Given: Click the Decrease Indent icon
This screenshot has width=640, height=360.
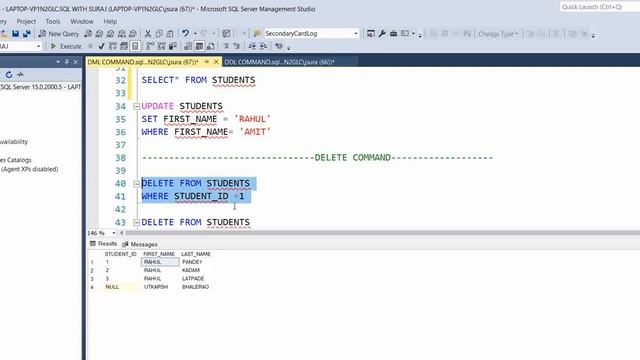Looking at the screenshot, I should [x=252, y=46].
